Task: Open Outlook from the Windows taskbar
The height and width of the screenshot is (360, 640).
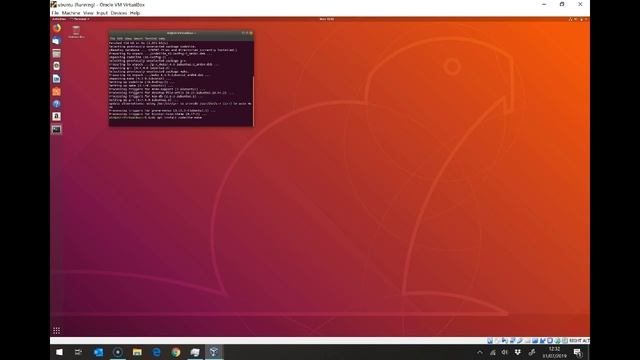Action: tap(98, 352)
